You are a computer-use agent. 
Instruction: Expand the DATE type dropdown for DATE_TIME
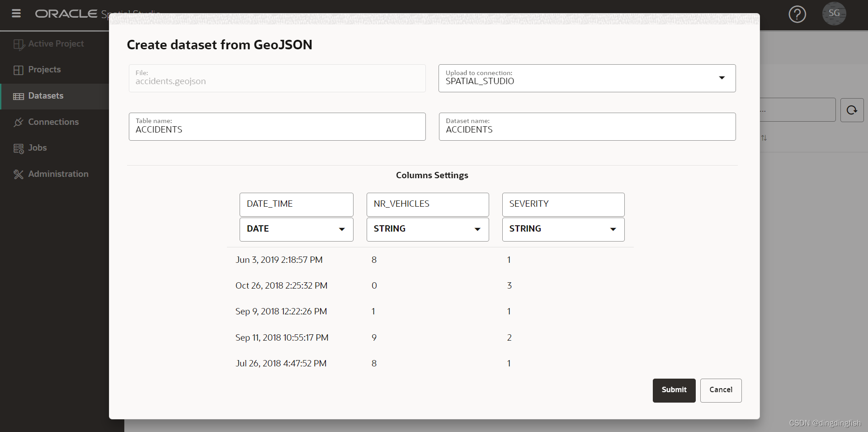[x=296, y=229]
